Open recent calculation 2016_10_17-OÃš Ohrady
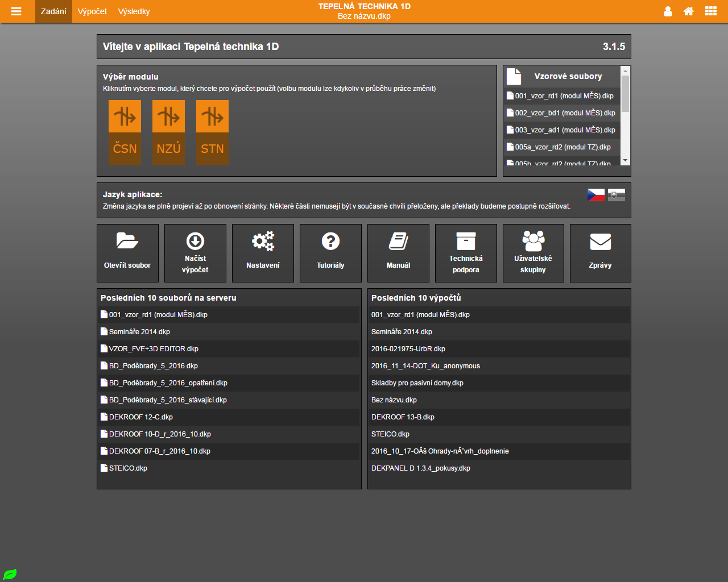The image size is (728, 582). pyautogui.click(x=499, y=451)
